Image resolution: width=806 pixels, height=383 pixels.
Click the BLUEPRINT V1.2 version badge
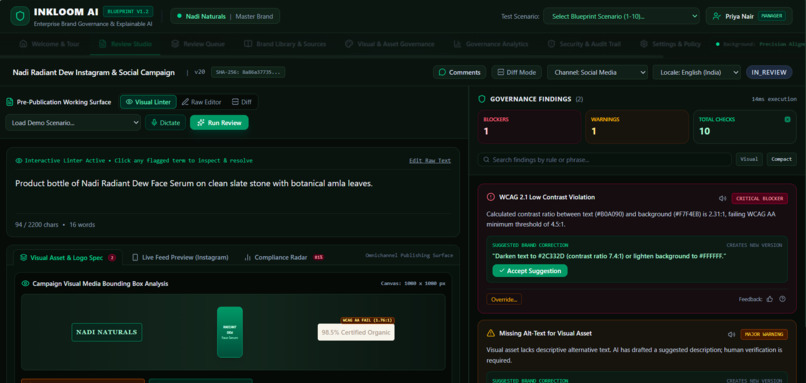click(x=127, y=11)
